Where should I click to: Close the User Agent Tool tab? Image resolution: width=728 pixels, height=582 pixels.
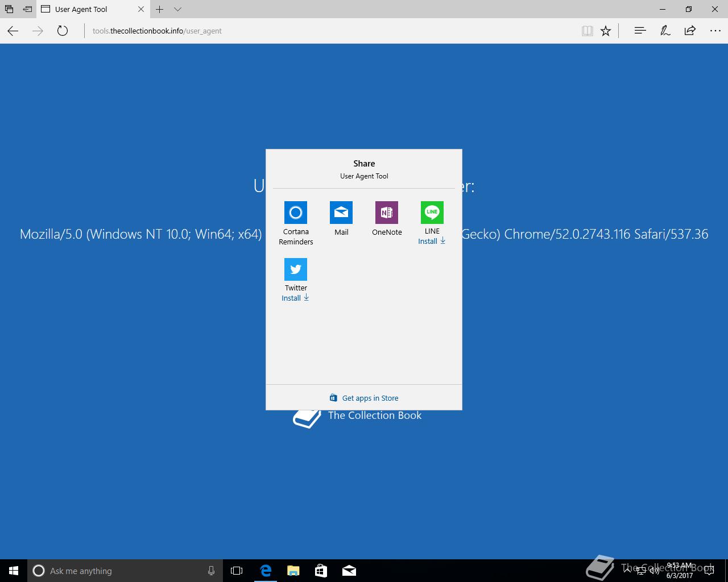(x=141, y=9)
